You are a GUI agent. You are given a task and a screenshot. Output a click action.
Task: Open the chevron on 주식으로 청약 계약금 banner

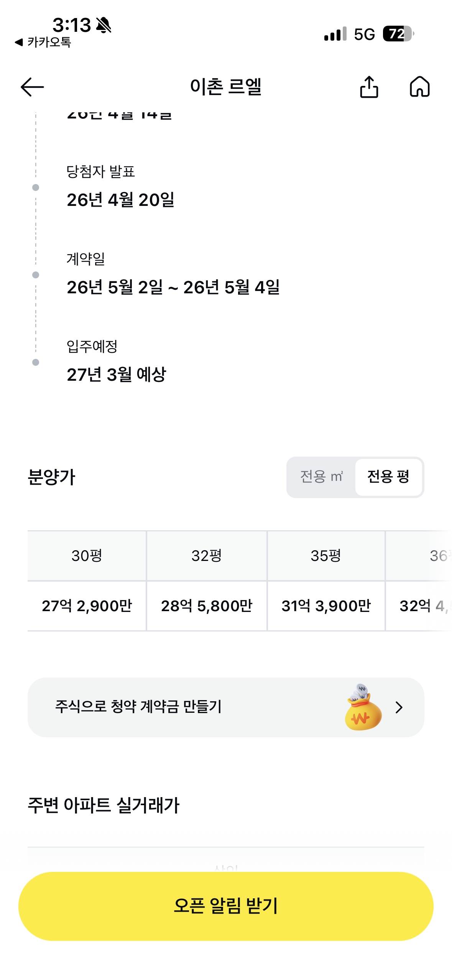[399, 707]
